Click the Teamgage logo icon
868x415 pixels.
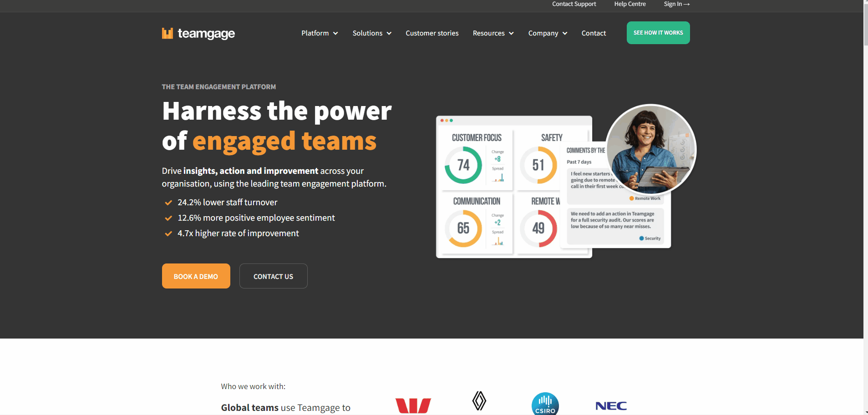pyautogui.click(x=168, y=33)
